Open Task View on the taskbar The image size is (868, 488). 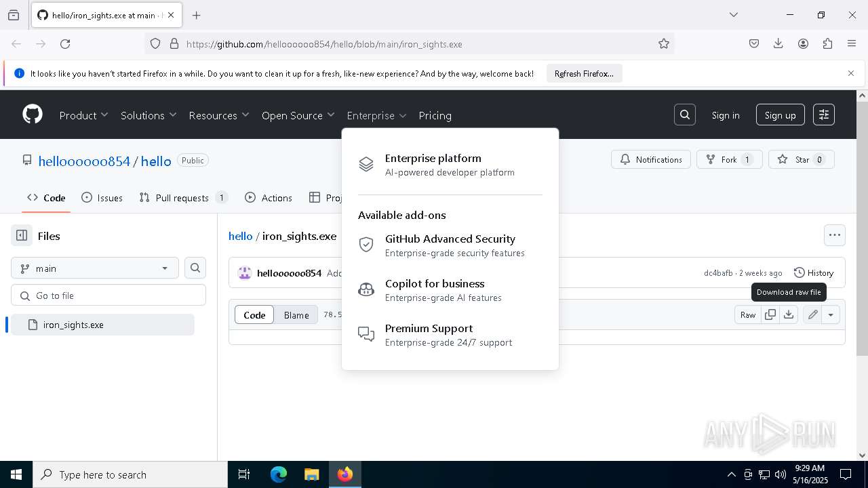244,474
